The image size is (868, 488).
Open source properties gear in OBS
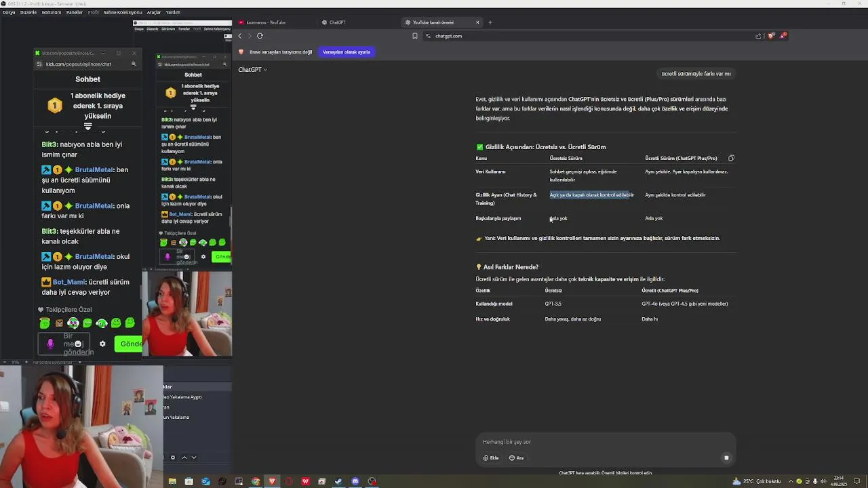[173, 457]
